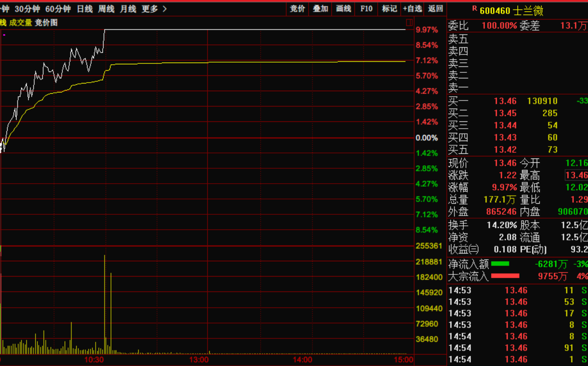Click the 外盘 value 865246
588x366 pixels.
(501, 211)
